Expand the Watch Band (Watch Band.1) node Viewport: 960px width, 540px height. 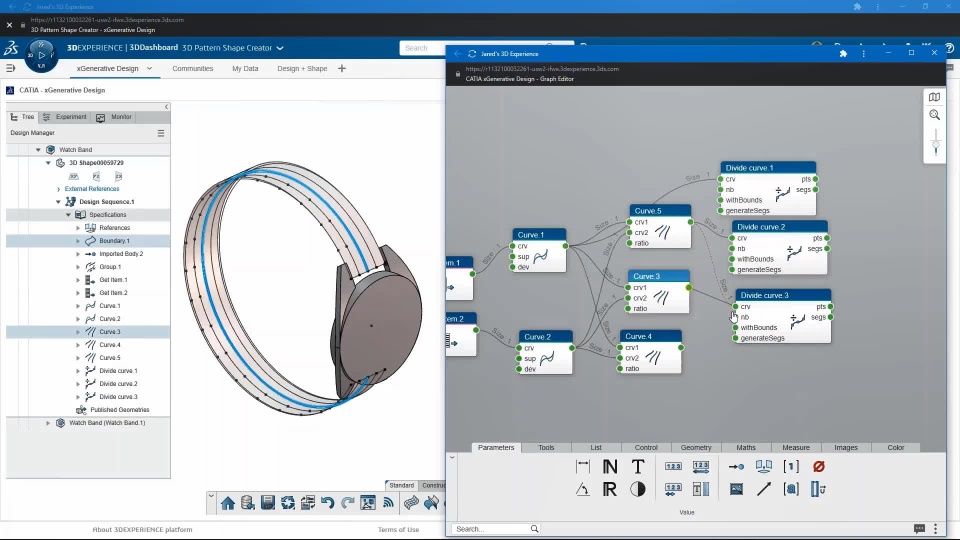click(x=48, y=423)
